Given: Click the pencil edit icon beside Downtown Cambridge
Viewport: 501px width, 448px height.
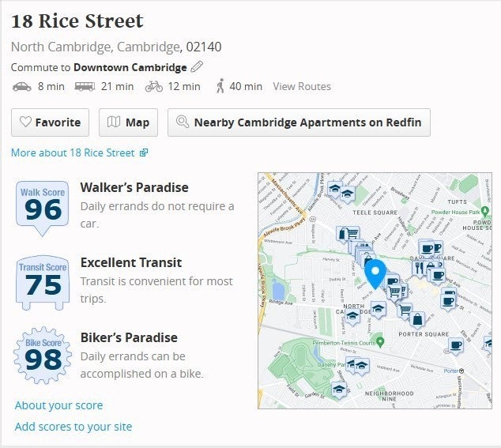Looking at the screenshot, I should (x=197, y=67).
